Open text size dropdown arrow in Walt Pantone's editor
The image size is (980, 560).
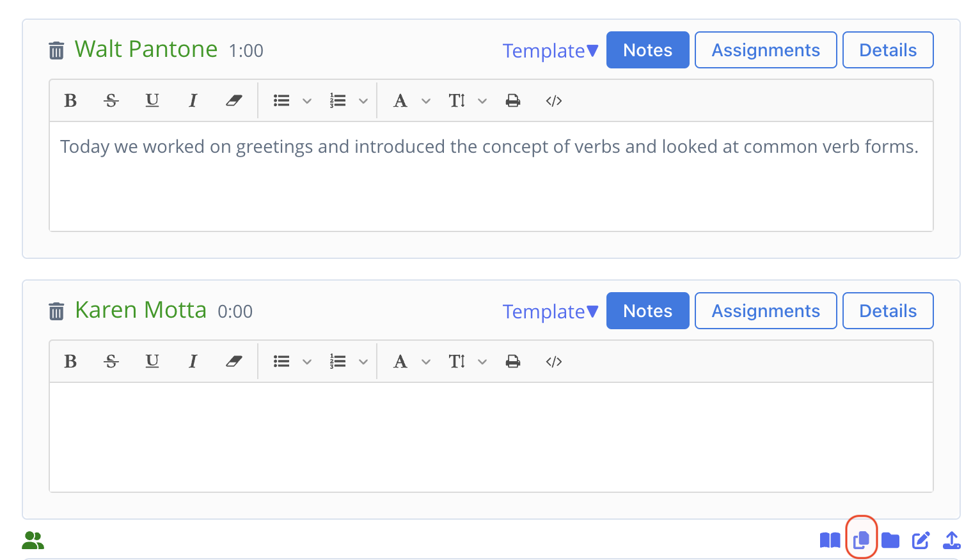coord(482,101)
